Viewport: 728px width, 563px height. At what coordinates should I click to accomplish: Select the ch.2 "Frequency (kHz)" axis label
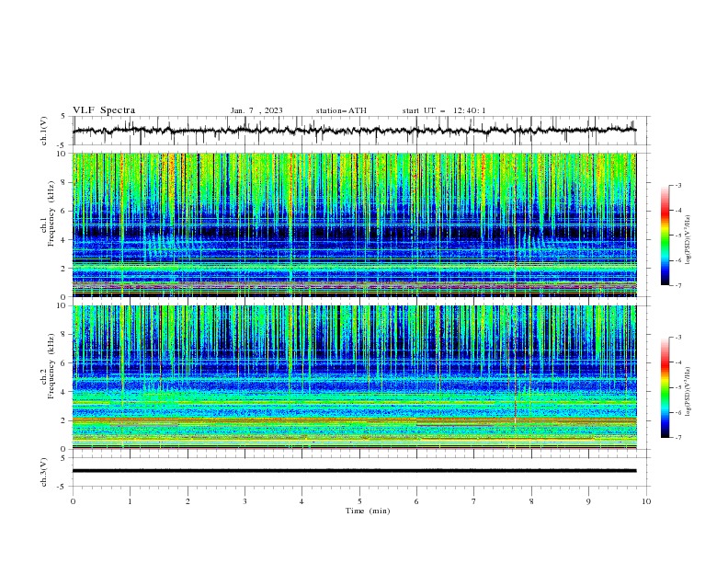coord(51,366)
